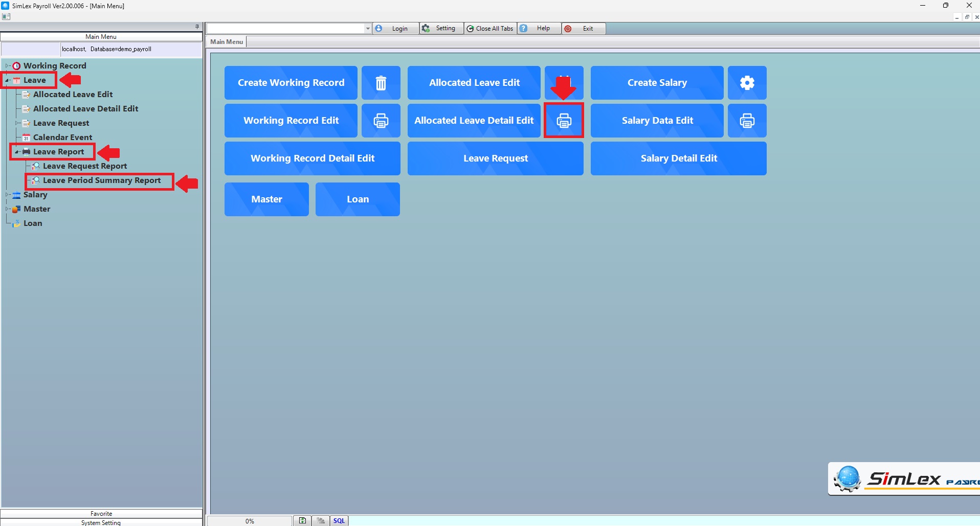Click the green refresh icon in status bar

pos(302,521)
